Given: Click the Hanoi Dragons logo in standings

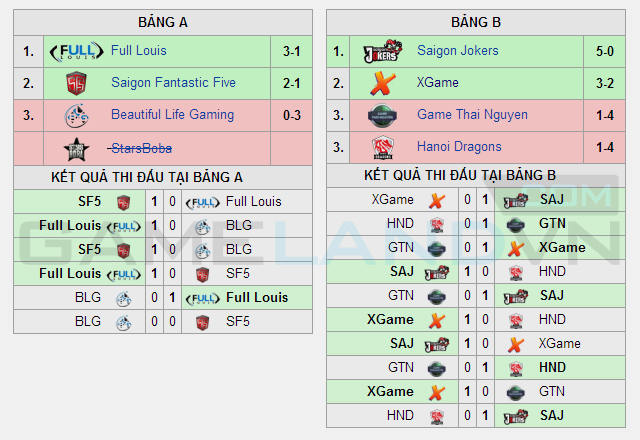Looking at the screenshot, I should point(383,147).
